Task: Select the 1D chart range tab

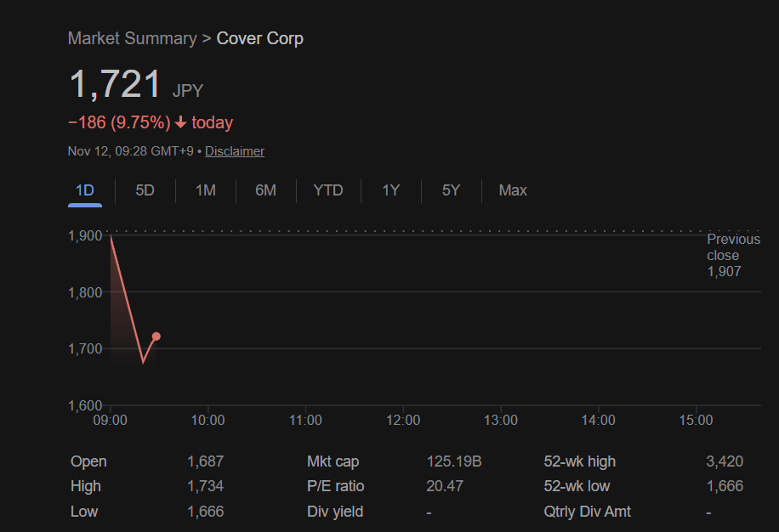Action: [x=85, y=190]
